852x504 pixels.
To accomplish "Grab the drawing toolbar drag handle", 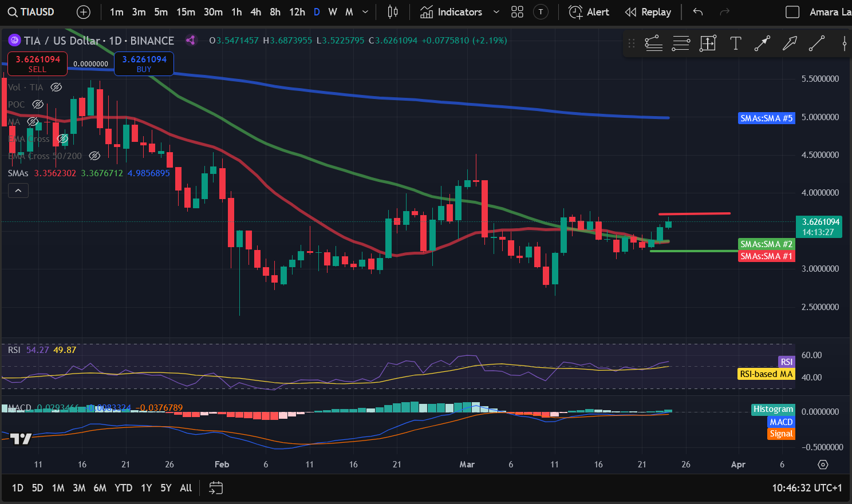I will click(x=632, y=43).
